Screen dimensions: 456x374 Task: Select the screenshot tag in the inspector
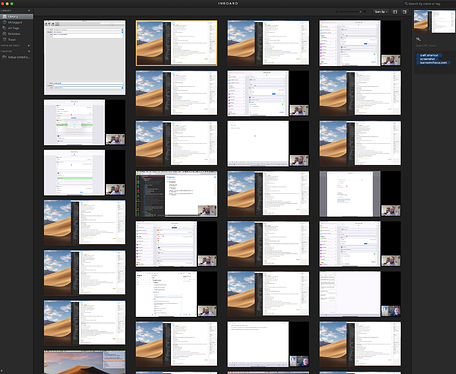pos(427,59)
